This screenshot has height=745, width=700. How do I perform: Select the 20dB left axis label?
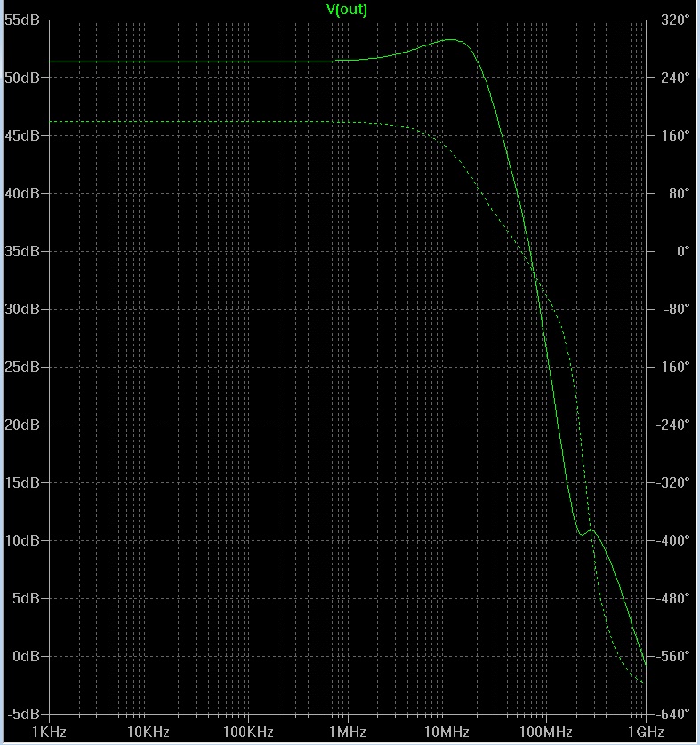[22, 425]
